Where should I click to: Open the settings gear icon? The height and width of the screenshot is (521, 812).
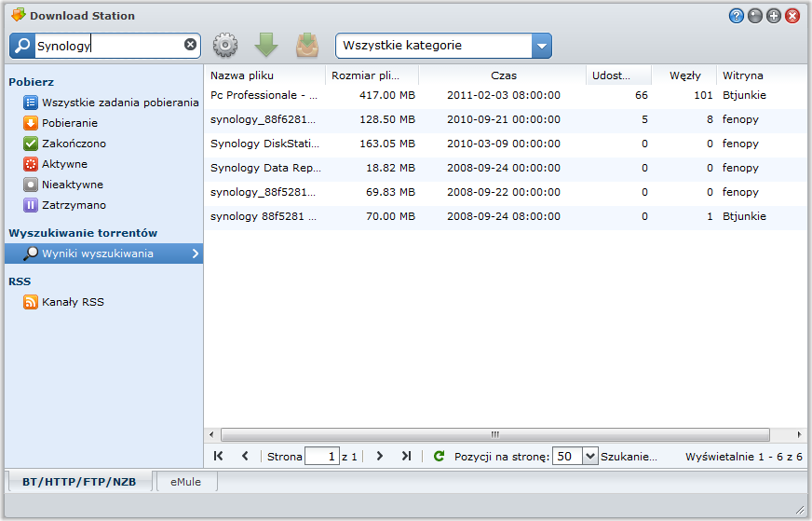pos(225,45)
